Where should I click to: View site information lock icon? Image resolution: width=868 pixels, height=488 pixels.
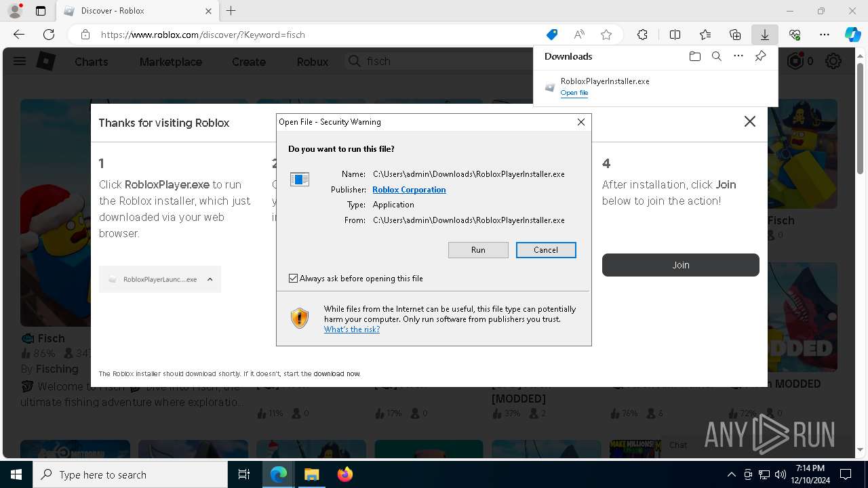point(85,35)
